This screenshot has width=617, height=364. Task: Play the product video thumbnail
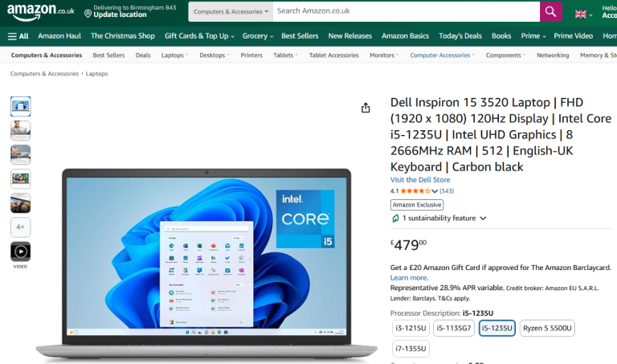tap(20, 252)
